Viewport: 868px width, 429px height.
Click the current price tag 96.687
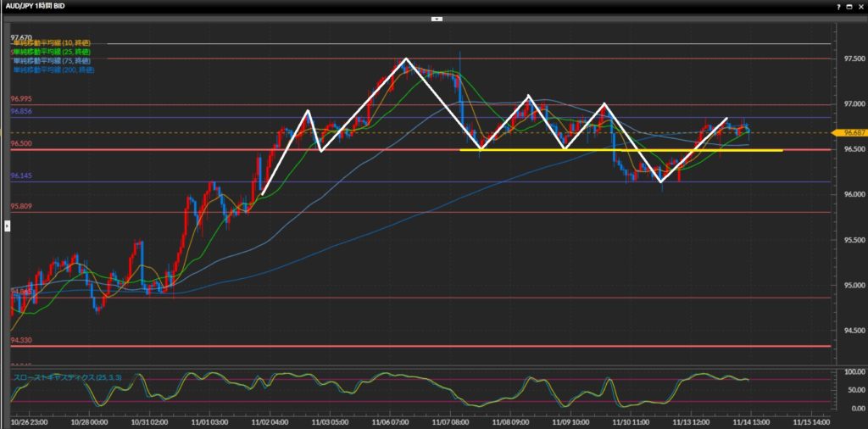(x=849, y=133)
